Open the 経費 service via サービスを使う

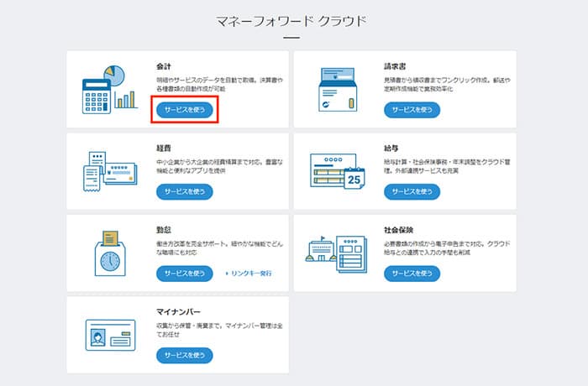pyautogui.click(x=184, y=192)
